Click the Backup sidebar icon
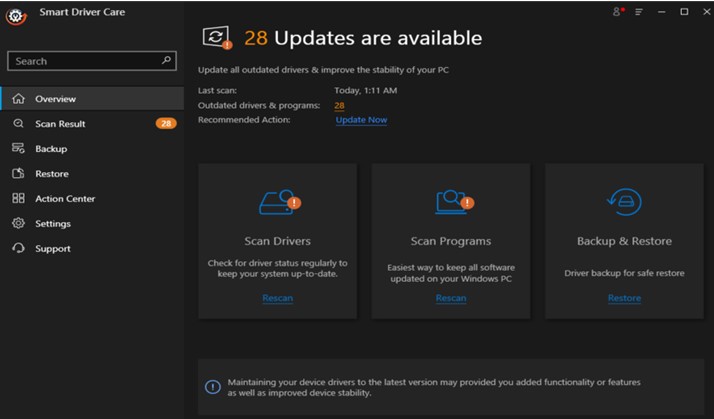This screenshot has height=419, width=714. [x=18, y=148]
